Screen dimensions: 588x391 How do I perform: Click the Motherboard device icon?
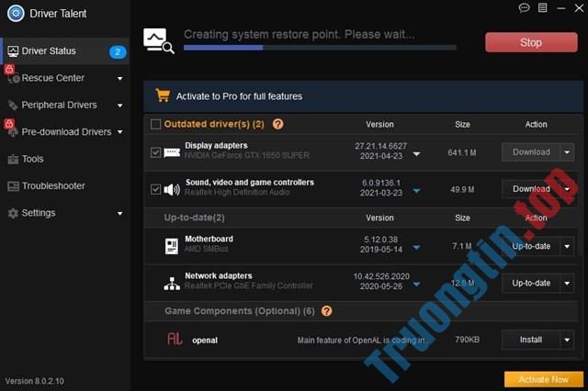coord(172,246)
